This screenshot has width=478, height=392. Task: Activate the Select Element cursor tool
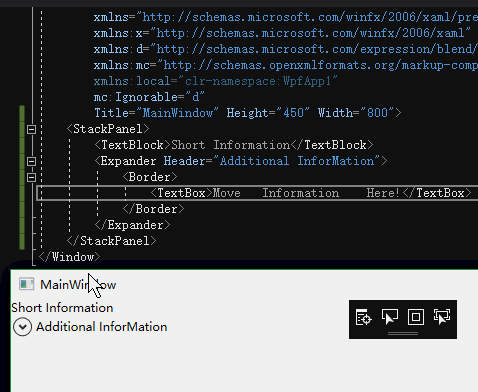tap(389, 317)
